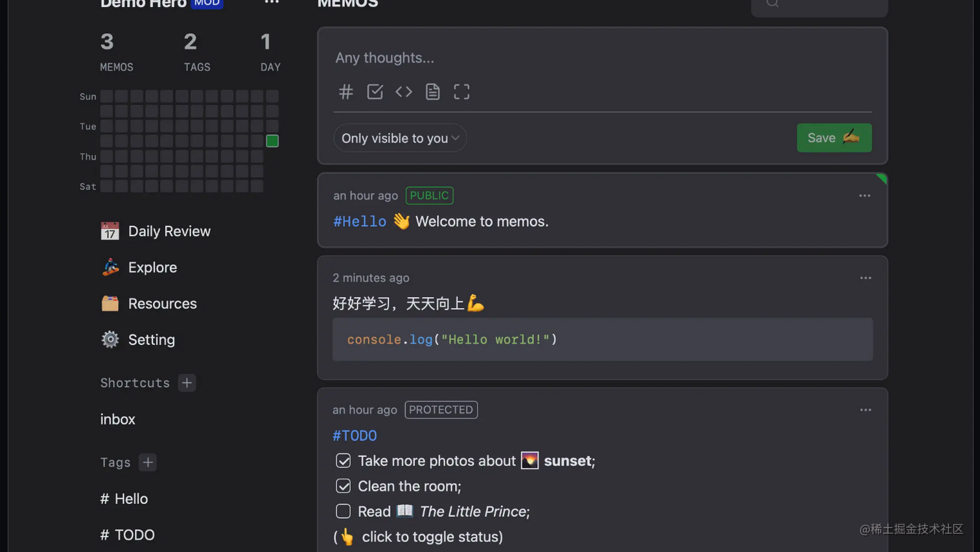Select the green cell on the activity heatmap
Viewport: 980px width, 552px height.
click(x=272, y=141)
